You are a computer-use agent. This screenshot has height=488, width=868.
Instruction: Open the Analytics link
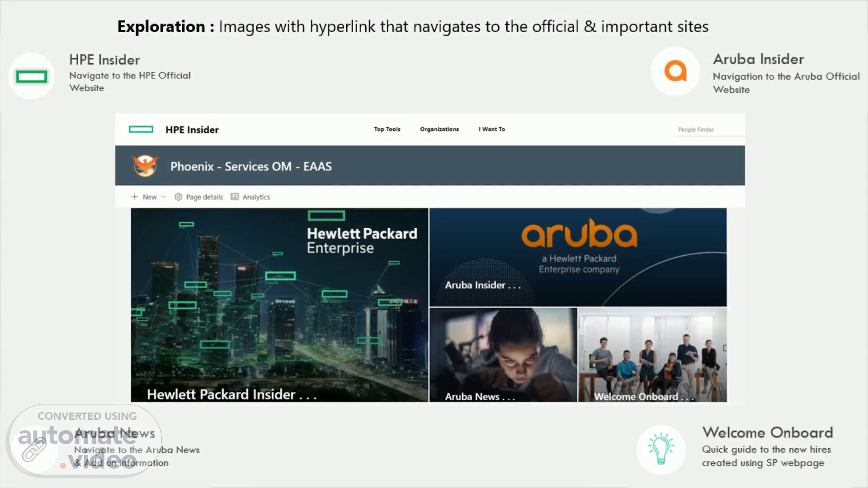point(250,197)
